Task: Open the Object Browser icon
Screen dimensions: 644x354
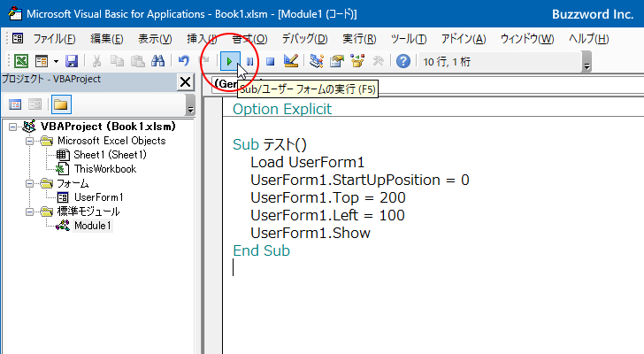Action: click(x=357, y=62)
